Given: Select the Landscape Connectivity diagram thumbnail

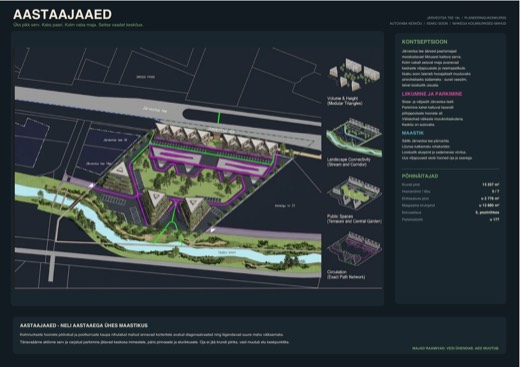Looking at the screenshot, I should point(354,137).
